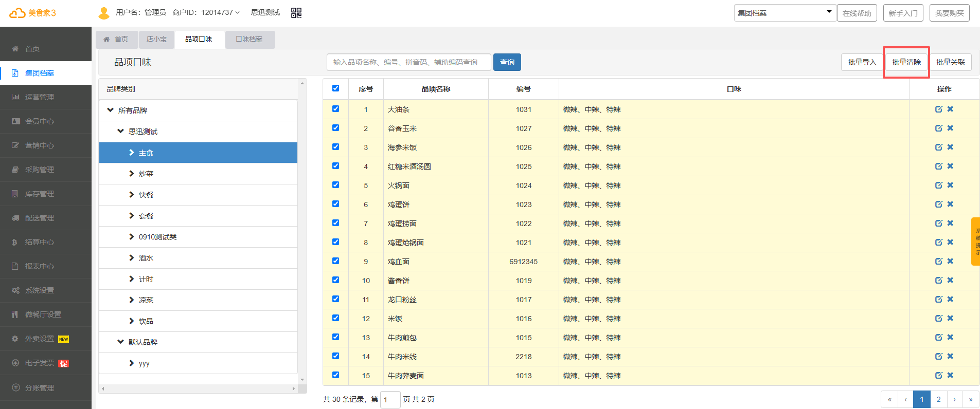Image resolution: width=980 pixels, height=409 pixels.
Task: Delete flavors for 牛肉米线 row
Action: click(x=950, y=356)
